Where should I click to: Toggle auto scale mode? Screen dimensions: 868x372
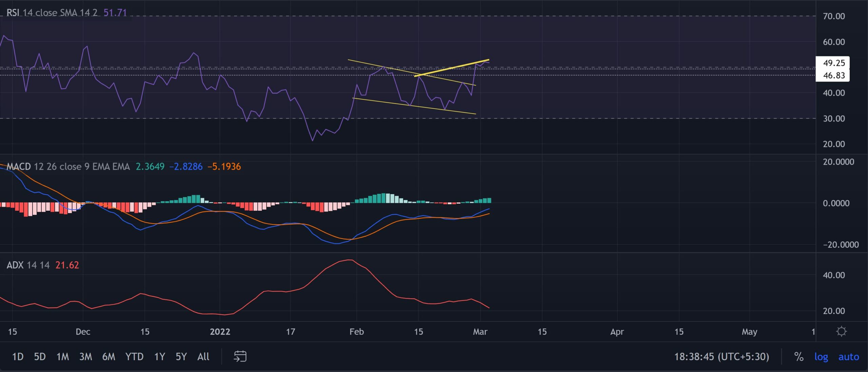[x=848, y=357]
